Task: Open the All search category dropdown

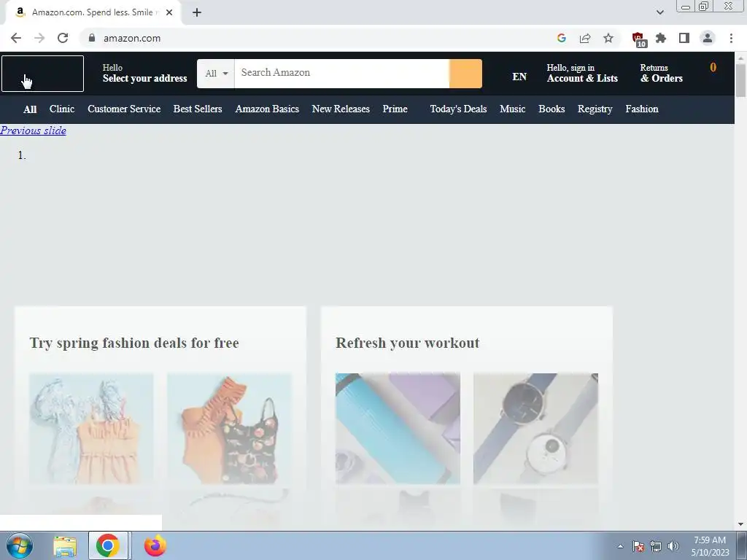Action: click(x=216, y=74)
